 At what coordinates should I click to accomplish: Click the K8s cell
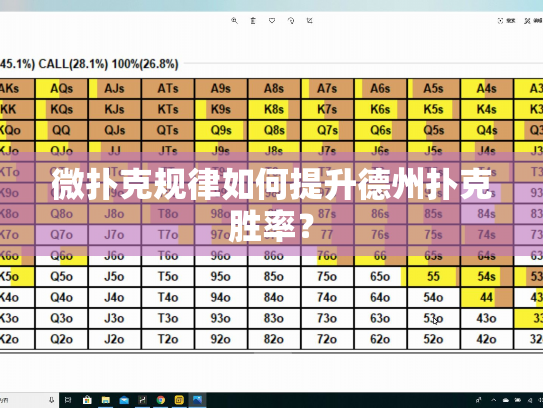pos(274,109)
